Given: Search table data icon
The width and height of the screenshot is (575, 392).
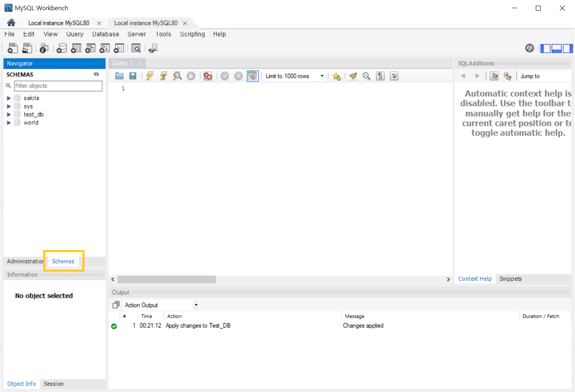Looking at the screenshot, I should [136, 48].
